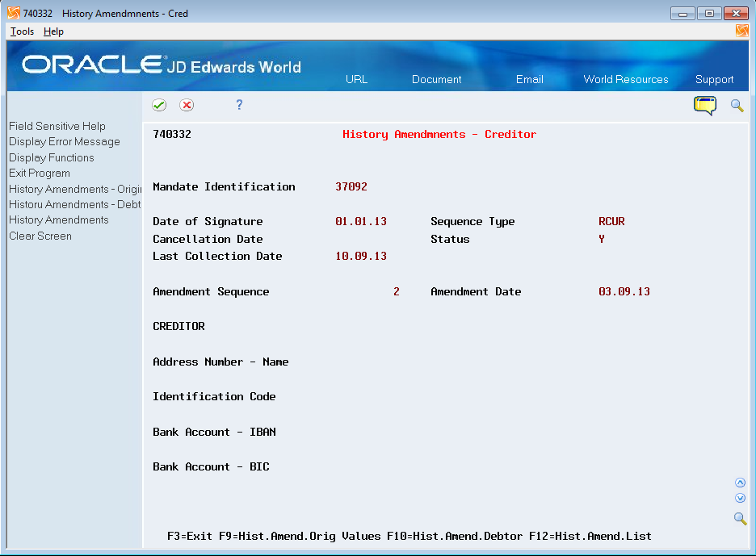
Task: Click the Date of Signature value 01.01.13
Action: (361, 222)
